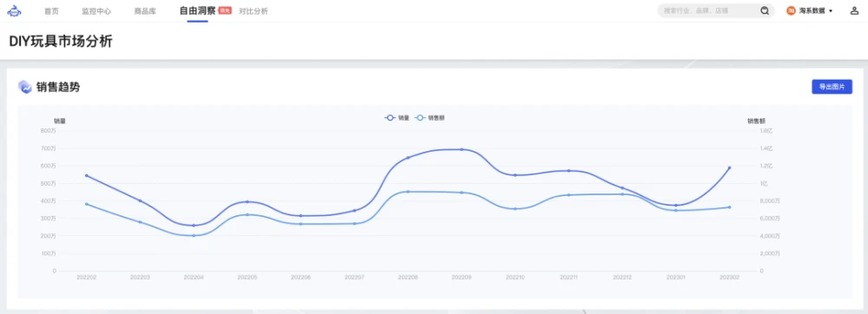
Task: Click the orange 淘系数据 badge icon
Action: (x=791, y=10)
